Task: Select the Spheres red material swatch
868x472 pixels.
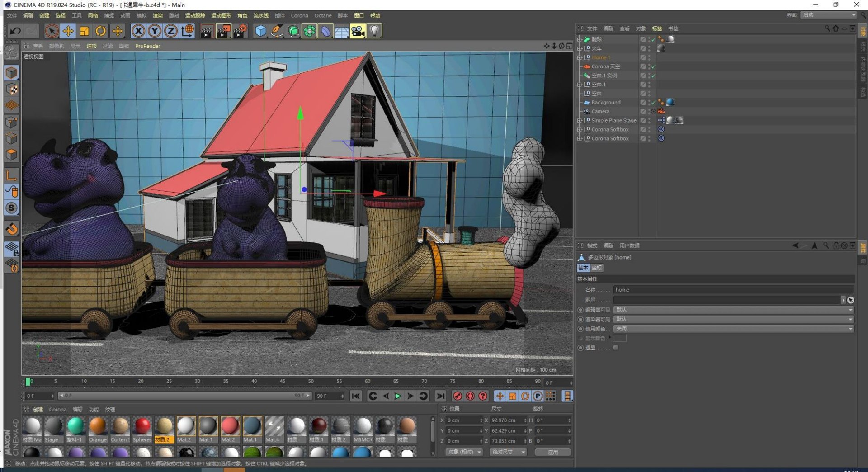Action: (142, 430)
